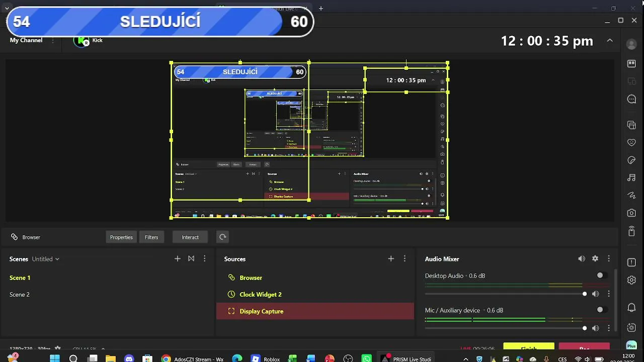The image size is (644, 362).
Task: Click the Browser label above Properties
Action: coord(31,237)
